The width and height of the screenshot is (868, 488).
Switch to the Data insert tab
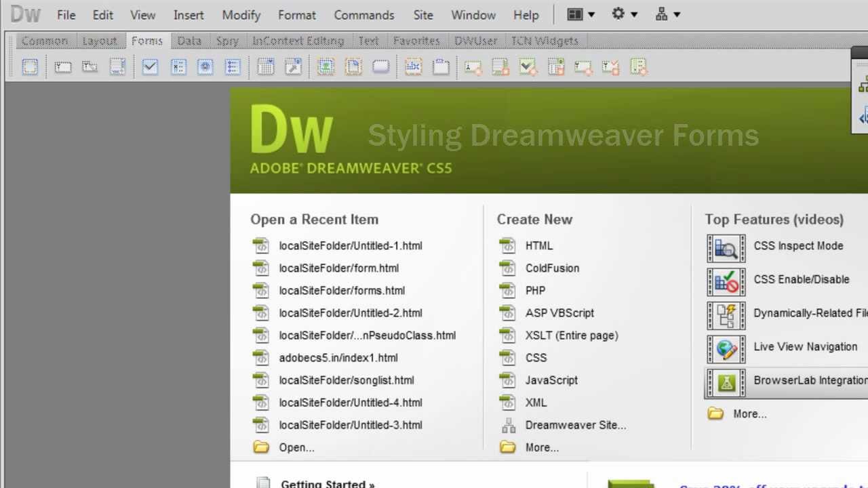pyautogui.click(x=189, y=41)
